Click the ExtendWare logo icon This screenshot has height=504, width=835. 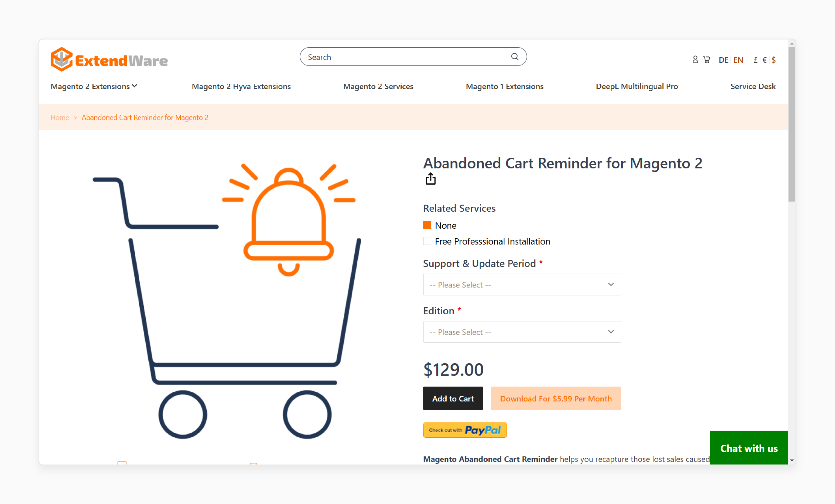tap(60, 58)
